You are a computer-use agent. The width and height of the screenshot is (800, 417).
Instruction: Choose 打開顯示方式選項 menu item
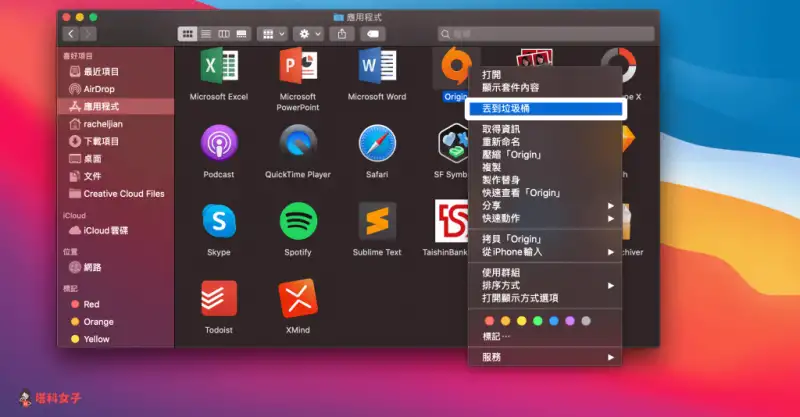(x=545, y=298)
